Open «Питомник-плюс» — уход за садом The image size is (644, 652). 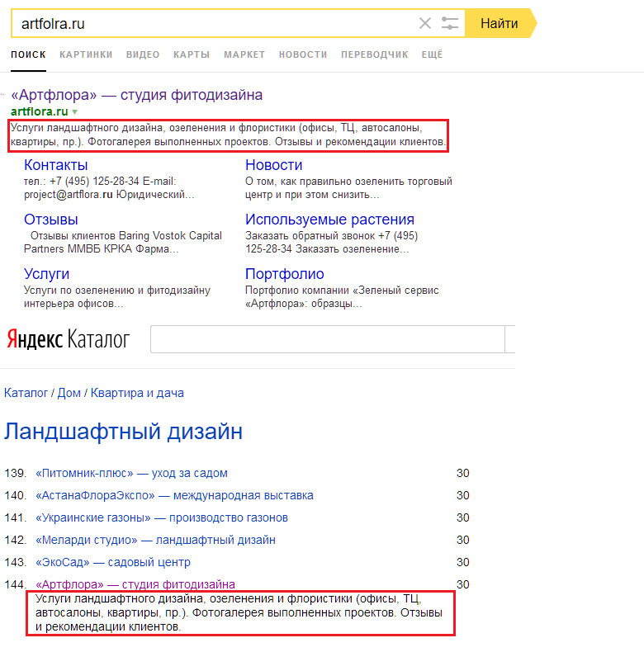pos(131,473)
